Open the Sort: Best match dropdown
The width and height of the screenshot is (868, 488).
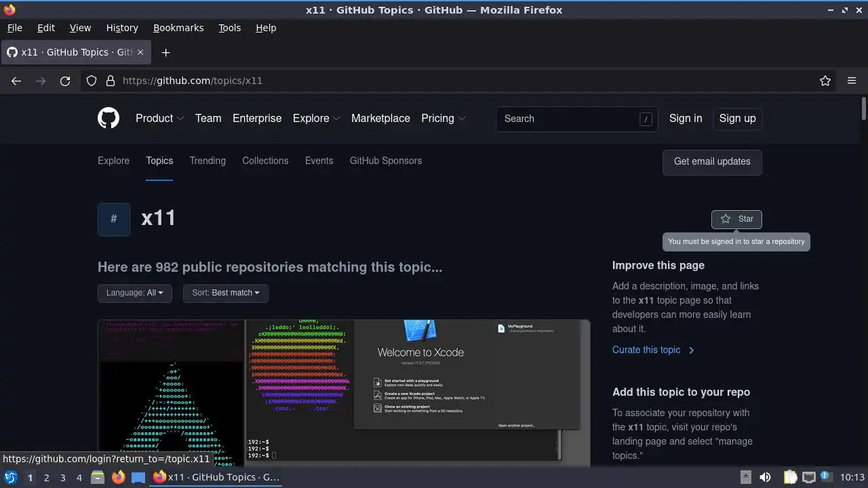point(226,293)
